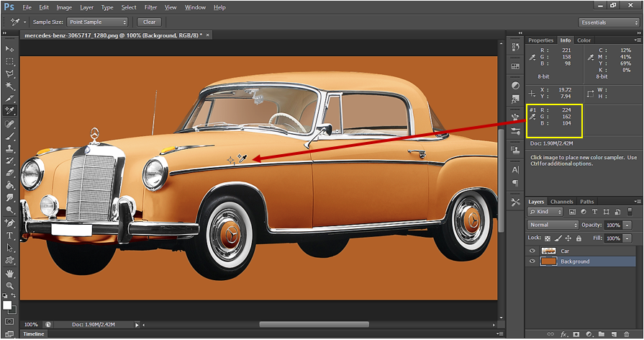Hide the Car layer visibility eye
This screenshot has height=340, width=644.
(x=533, y=251)
